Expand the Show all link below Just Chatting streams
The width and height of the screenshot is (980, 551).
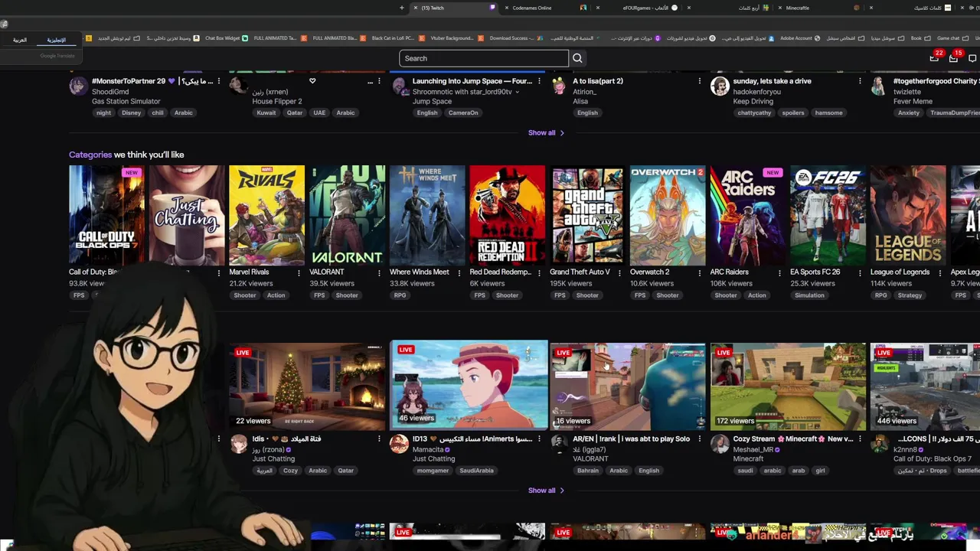click(546, 490)
